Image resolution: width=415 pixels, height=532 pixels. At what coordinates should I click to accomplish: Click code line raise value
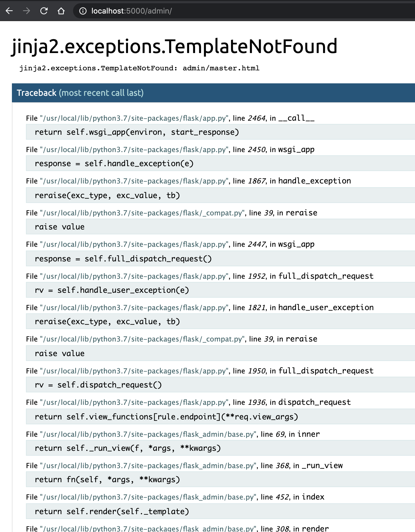point(59,227)
